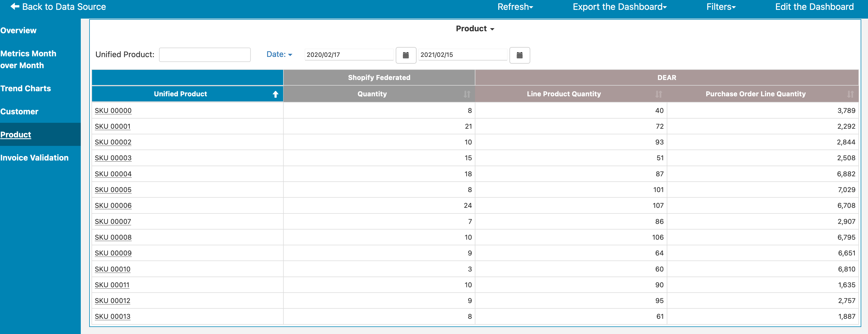Switch to the Overview tab

point(19,30)
